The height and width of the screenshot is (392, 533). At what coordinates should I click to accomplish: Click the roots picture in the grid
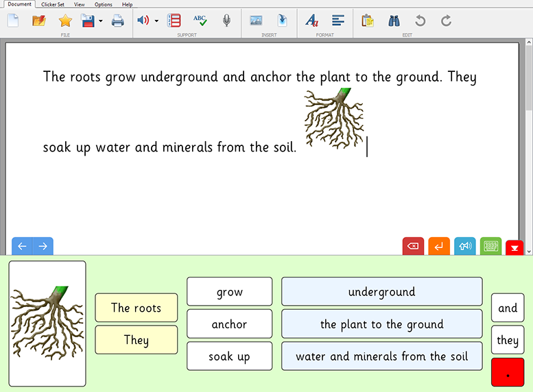(x=47, y=323)
